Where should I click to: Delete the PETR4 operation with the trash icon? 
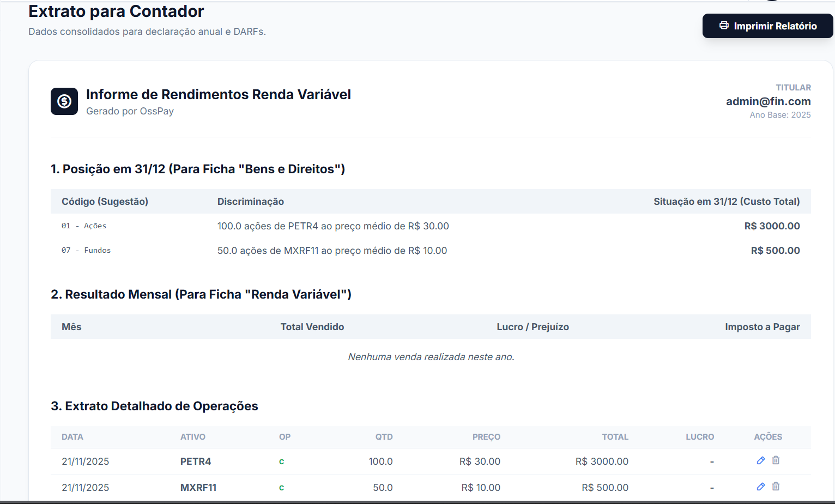776,460
